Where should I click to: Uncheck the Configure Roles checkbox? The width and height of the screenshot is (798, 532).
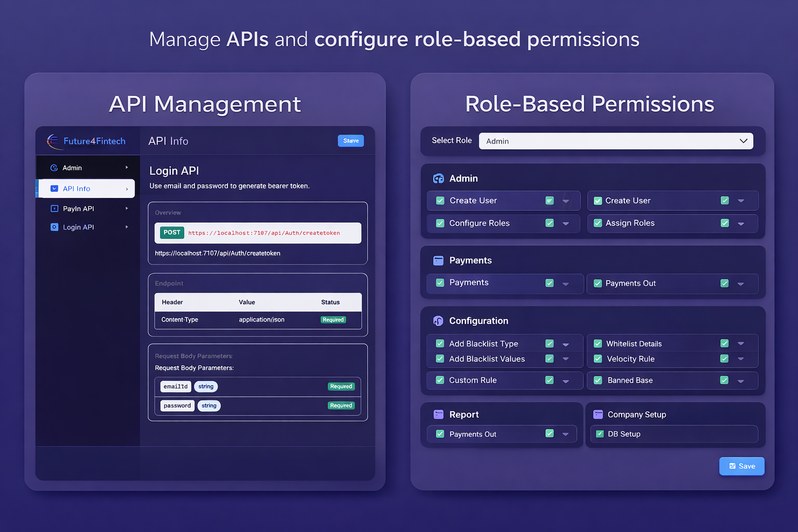440,223
